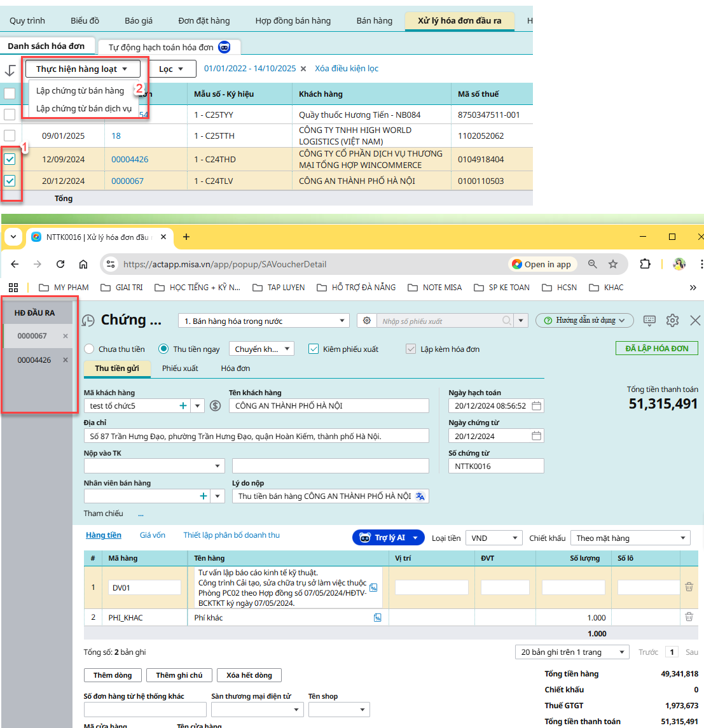Click the Địa chỉ input field
Screen dimensions: 704x728
(256, 436)
